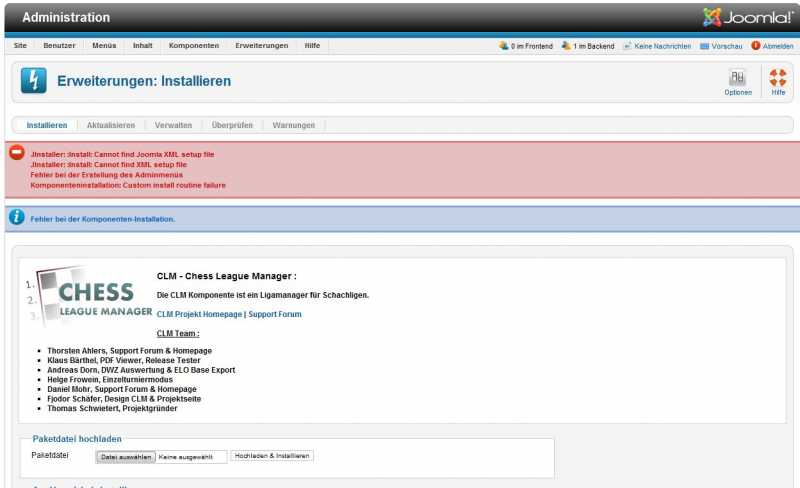Click the Datei auswählen button
This screenshot has height=488, width=800.
(x=126, y=456)
